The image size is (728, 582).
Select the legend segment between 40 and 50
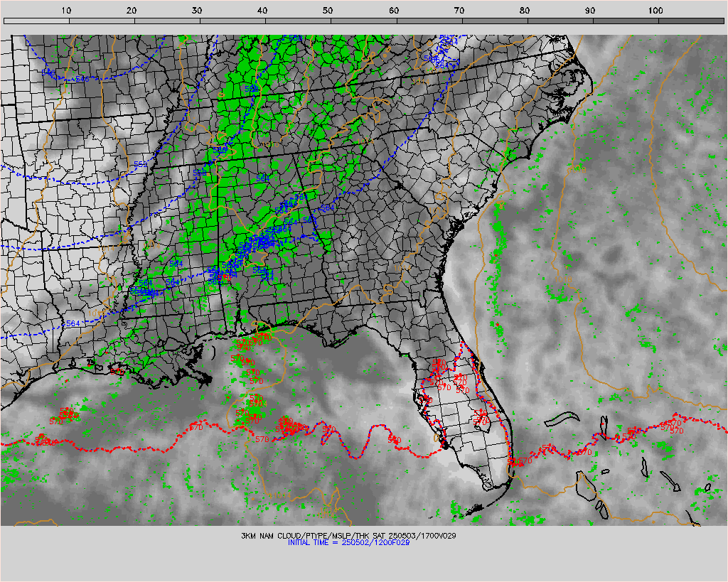[x=298, y=21]
